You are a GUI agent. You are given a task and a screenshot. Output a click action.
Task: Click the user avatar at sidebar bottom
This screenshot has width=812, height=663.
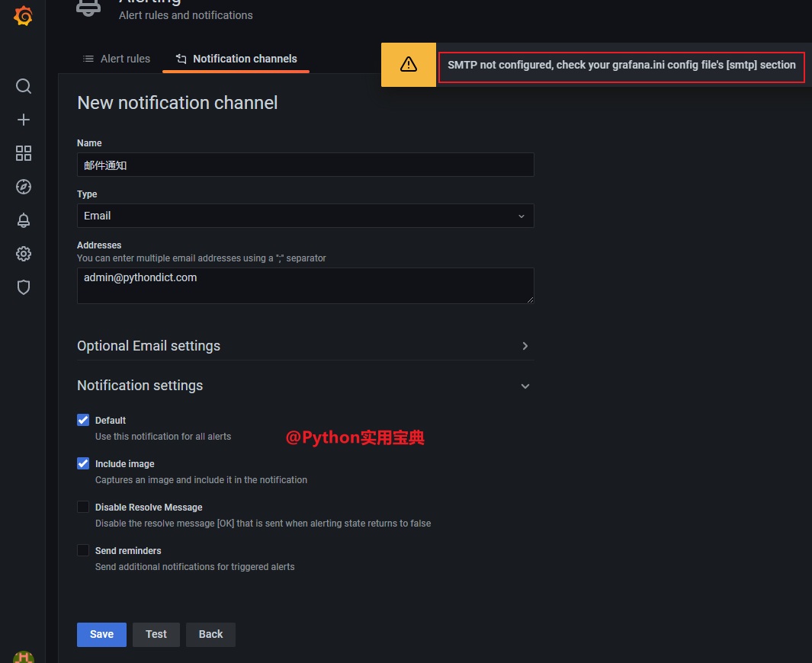point(24,658)
